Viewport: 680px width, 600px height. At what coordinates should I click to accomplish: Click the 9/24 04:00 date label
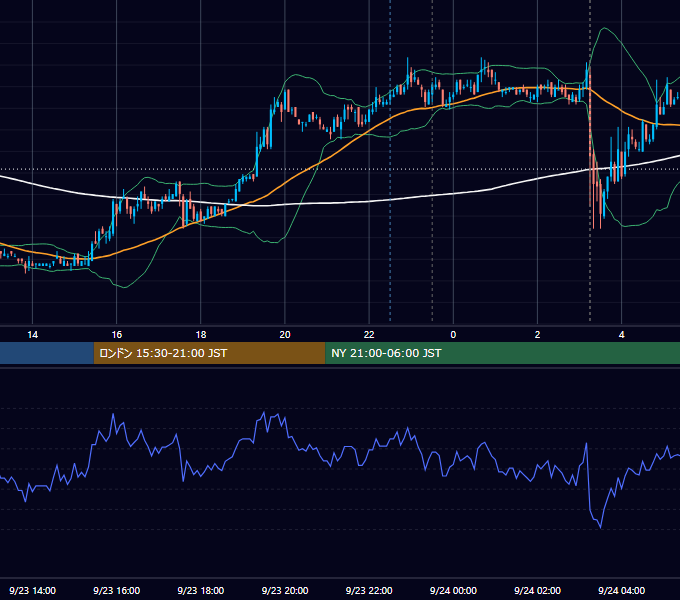pyautogui.click(x=621, y=590)
